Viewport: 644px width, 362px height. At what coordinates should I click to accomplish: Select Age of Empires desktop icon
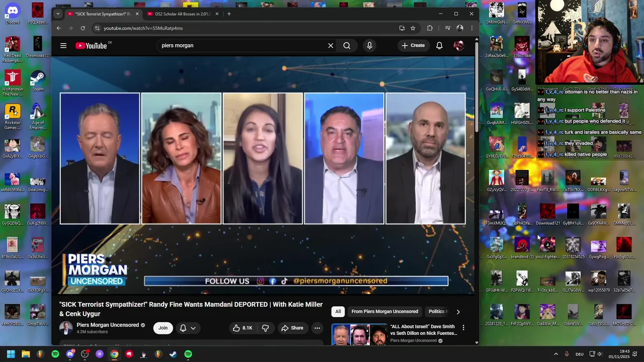38,117
